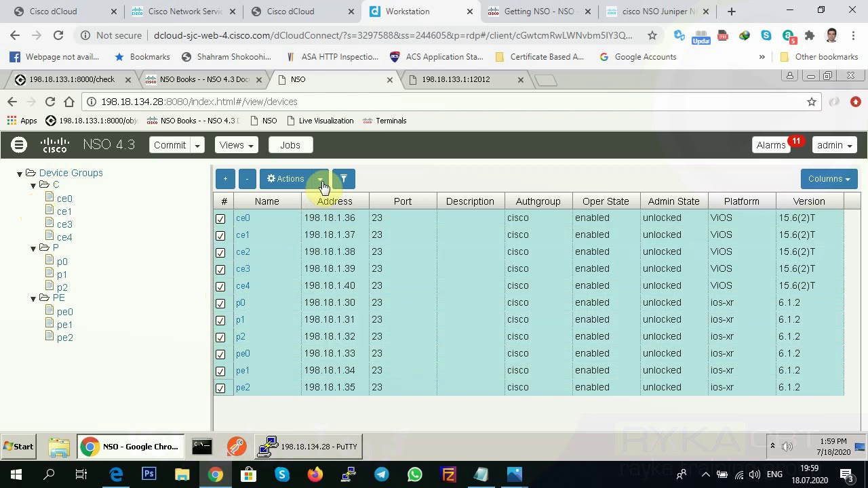Open FileZilla from Windows taskbar

click(x=448, y=474)
